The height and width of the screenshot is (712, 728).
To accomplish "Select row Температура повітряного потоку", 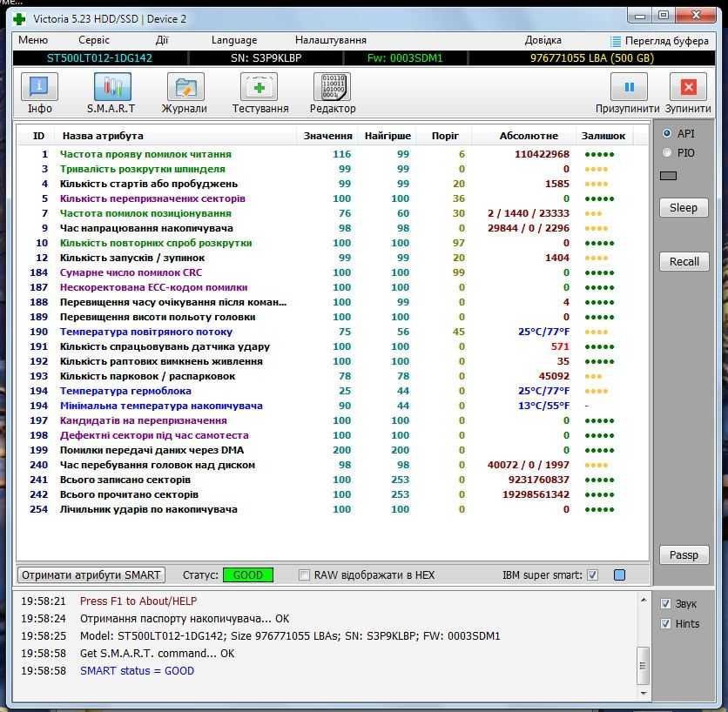I will click(x=332, y=332).
